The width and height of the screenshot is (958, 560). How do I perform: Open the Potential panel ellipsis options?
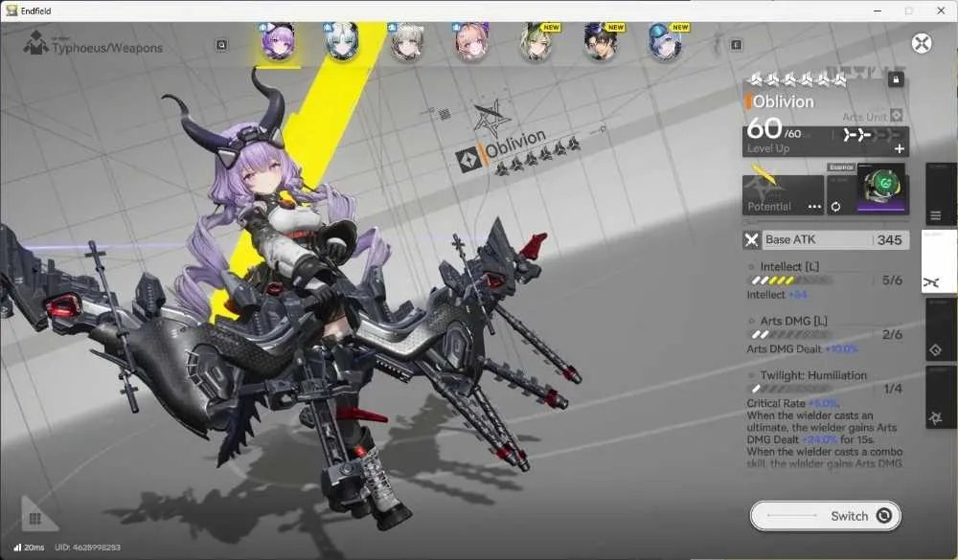814,207
